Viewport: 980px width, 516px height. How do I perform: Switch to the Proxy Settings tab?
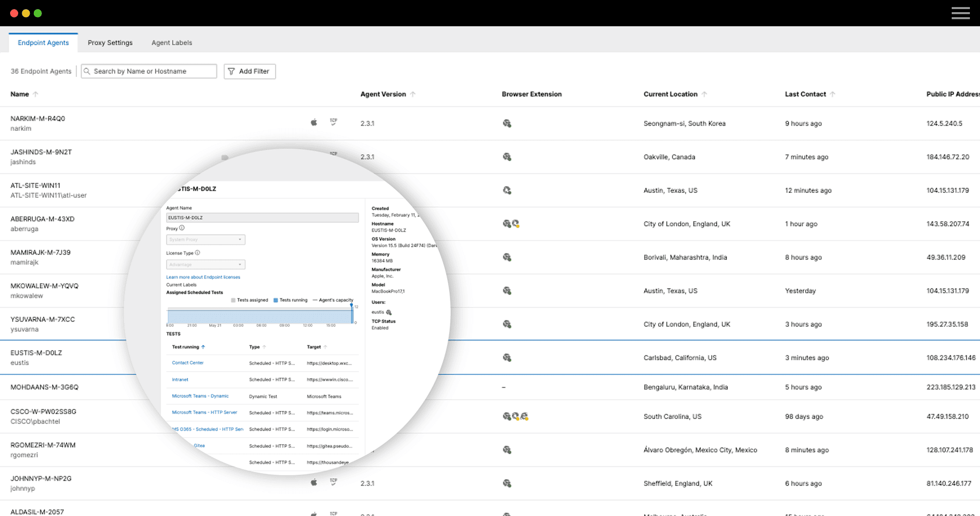pyautogui.click(x=110, y=43)
